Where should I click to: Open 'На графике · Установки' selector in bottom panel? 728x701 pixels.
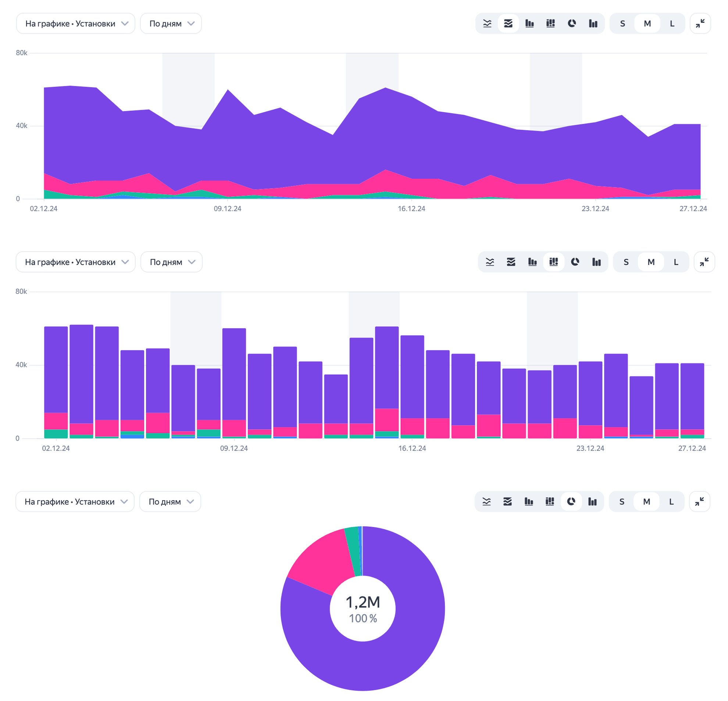coord(75,502)
